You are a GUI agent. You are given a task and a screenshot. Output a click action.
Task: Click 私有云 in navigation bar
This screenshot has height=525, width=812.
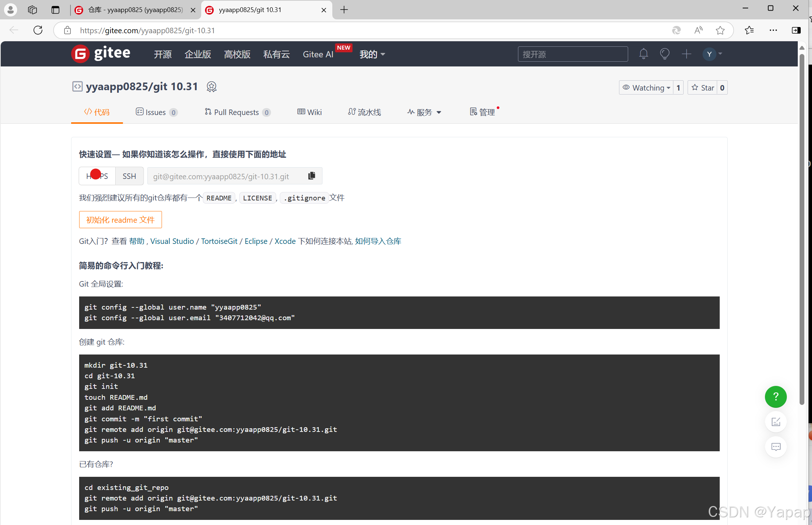coord(277,54)
